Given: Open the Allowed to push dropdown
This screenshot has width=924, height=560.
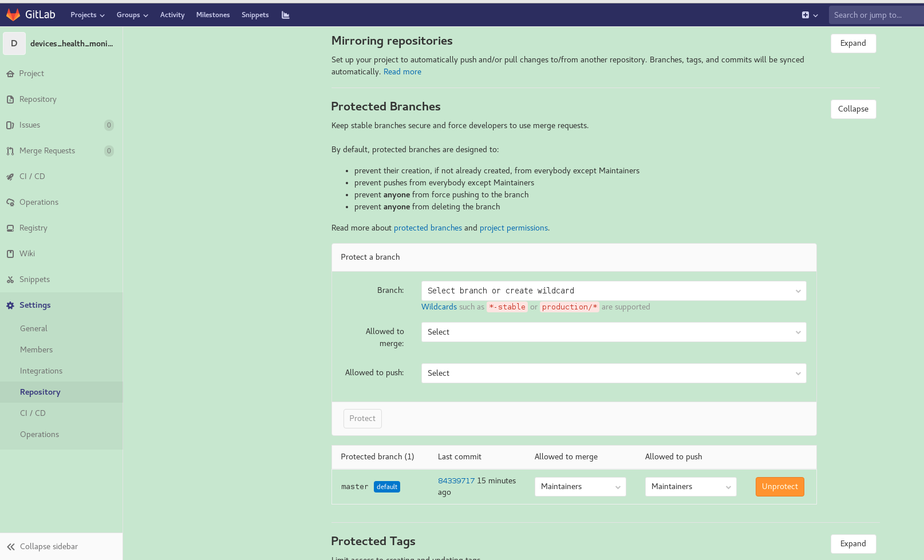Looking at the screenshot, I should [613, 373].
